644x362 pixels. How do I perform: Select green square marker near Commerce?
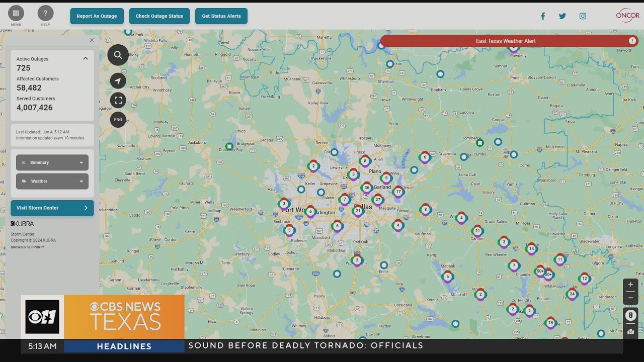[x=480, y=143]
